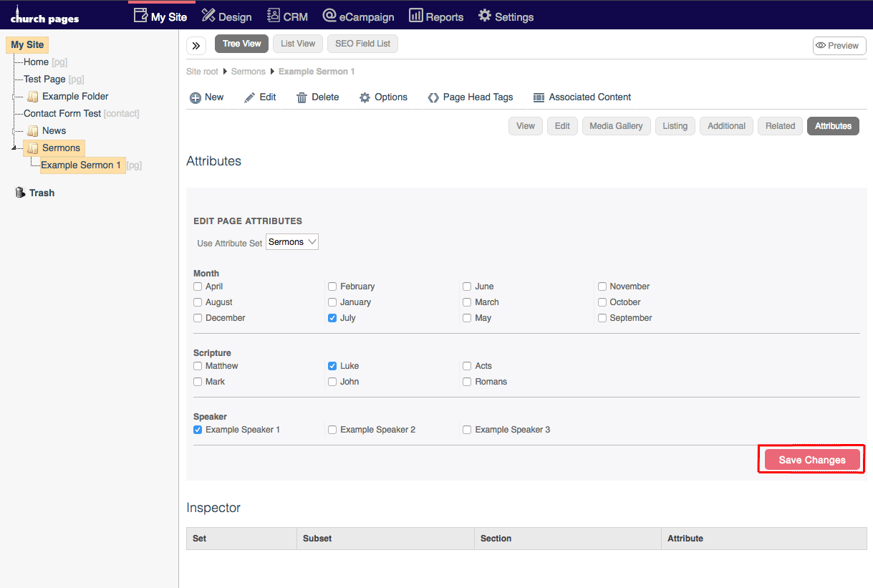Screen dimensions: 873x588
Task: Open the Edit tab beside Media Gallery
Action: click(x=563, y=126)
